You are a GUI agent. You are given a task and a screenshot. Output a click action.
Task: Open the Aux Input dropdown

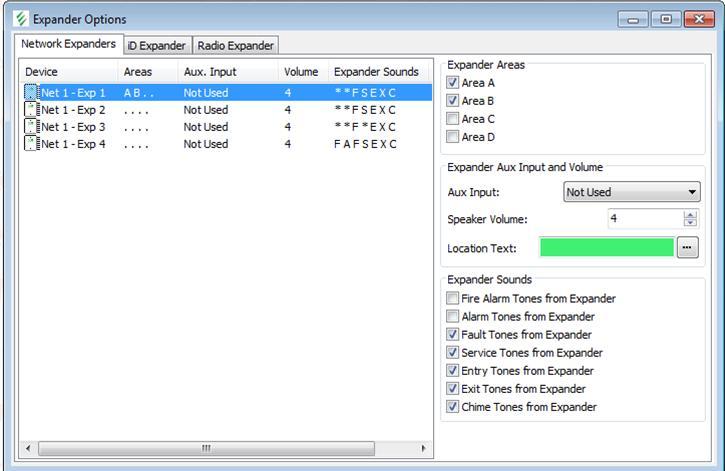point(632,193)
